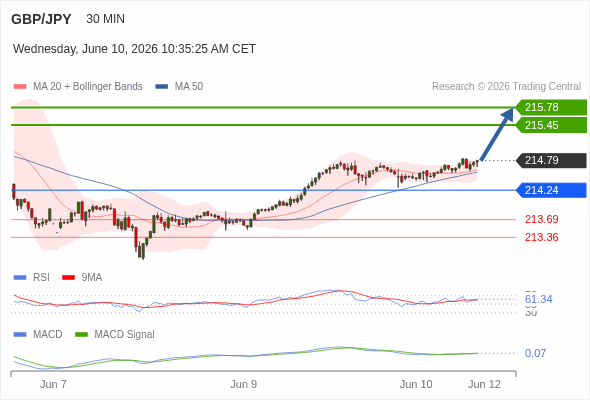The height and width of the screenshot is (400, 590).
Task: Click the MA 20 + Bollinger Bands legend swatch
Action: tap(20, 87)
